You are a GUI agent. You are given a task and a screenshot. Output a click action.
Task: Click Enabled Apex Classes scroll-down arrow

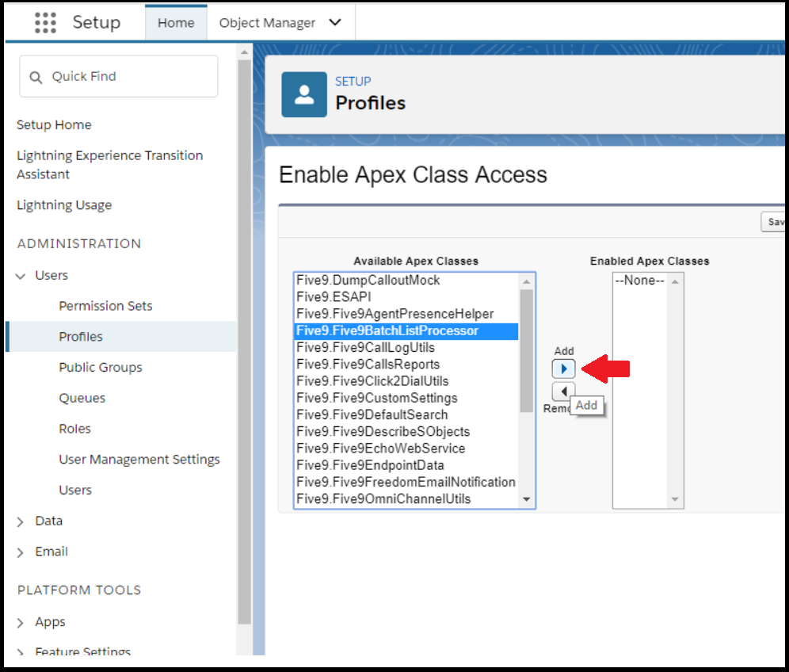click(675, 499)
